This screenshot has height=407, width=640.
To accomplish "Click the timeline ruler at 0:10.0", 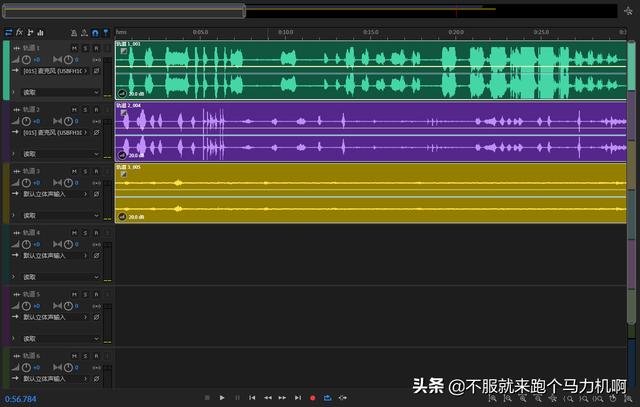I will click(285, 32).
